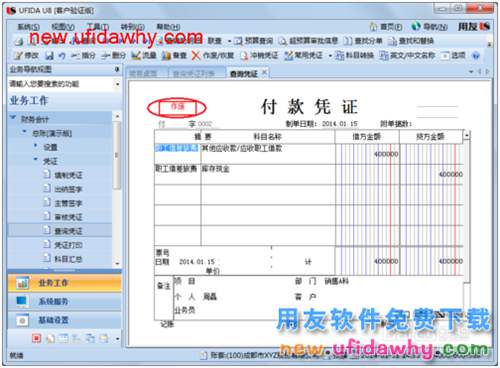The width and height of the screenshot is (500, 368).
Task: Click the 超预算审批信息 toolbar icon
Action: click(283, 41)
